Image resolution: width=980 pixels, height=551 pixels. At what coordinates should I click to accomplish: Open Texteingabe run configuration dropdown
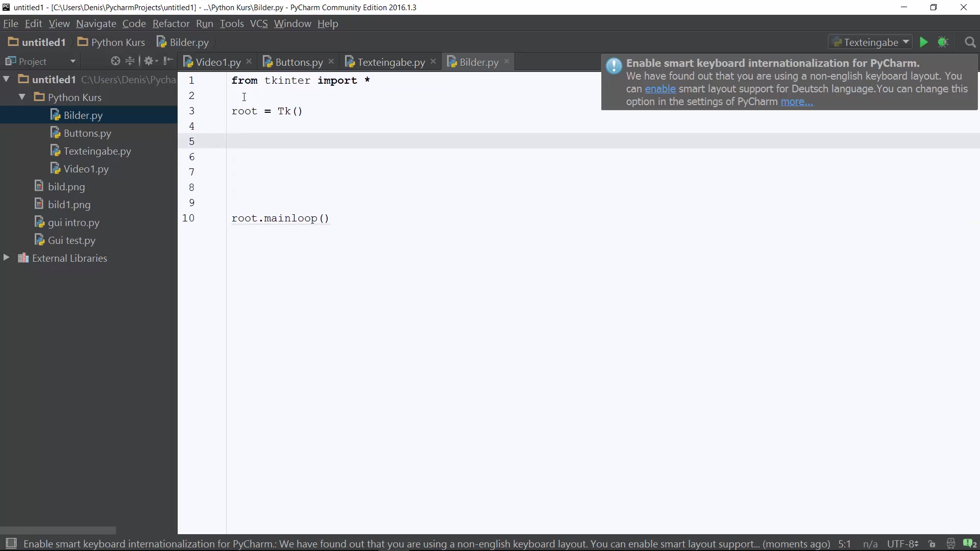pyautogui.click(x=871, y=42)
